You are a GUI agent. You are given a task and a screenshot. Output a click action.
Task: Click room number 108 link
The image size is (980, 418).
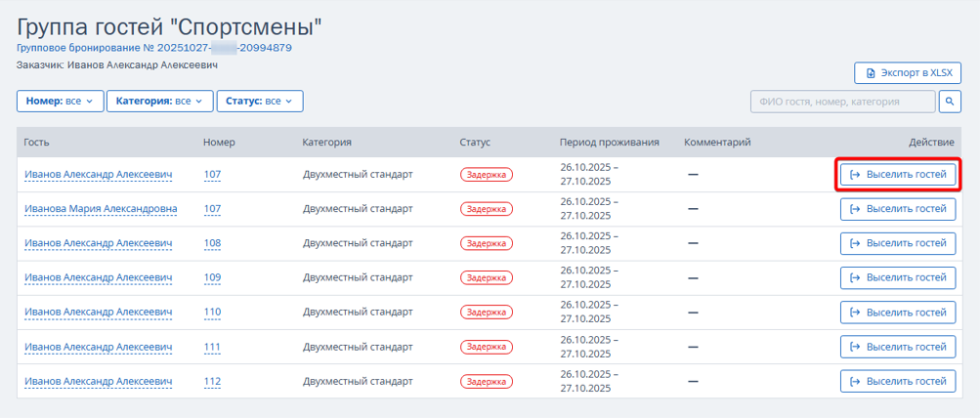pos(213,243)
